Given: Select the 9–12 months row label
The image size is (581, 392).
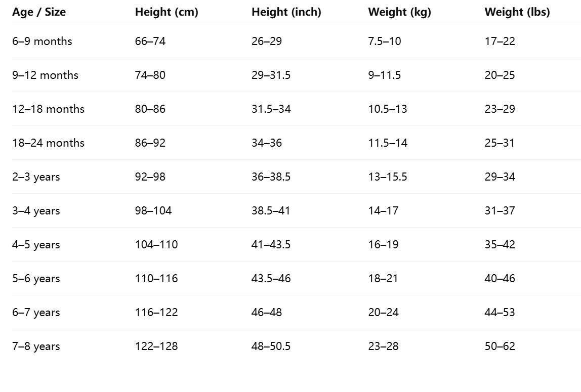Looking at the screenshot, I should (45, 75).
